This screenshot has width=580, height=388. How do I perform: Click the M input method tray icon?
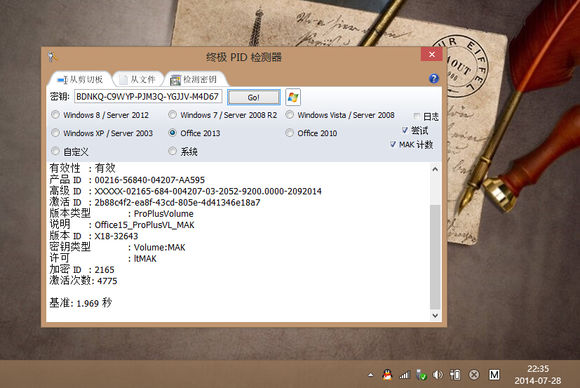tap(494, 375)
